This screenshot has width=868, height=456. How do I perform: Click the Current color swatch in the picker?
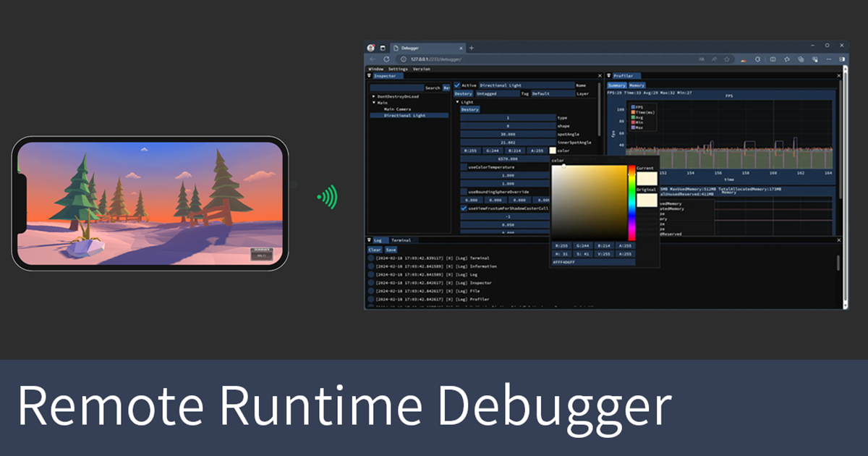647,179
